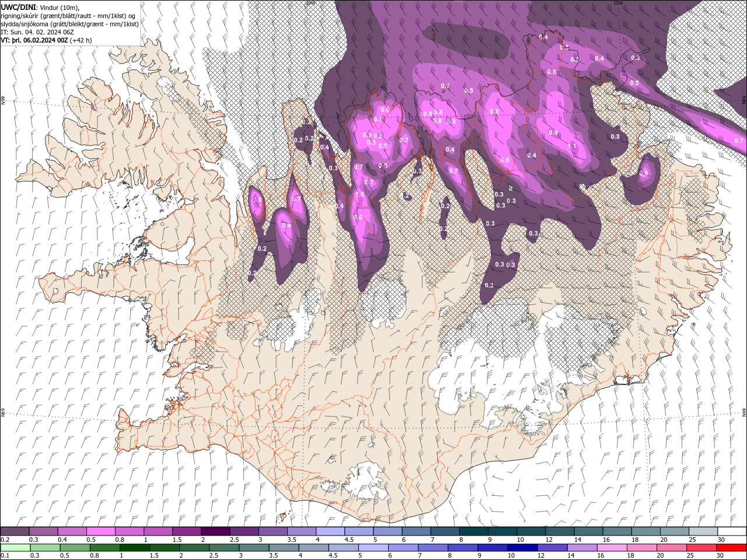Pick the upper legend swatch starting at 4

point(330,531)
